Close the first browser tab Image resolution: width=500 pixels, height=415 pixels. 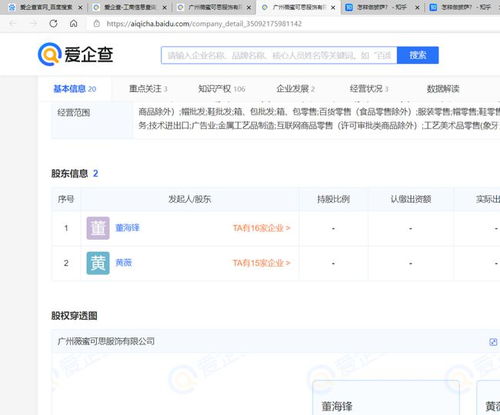tap(80, 7)
